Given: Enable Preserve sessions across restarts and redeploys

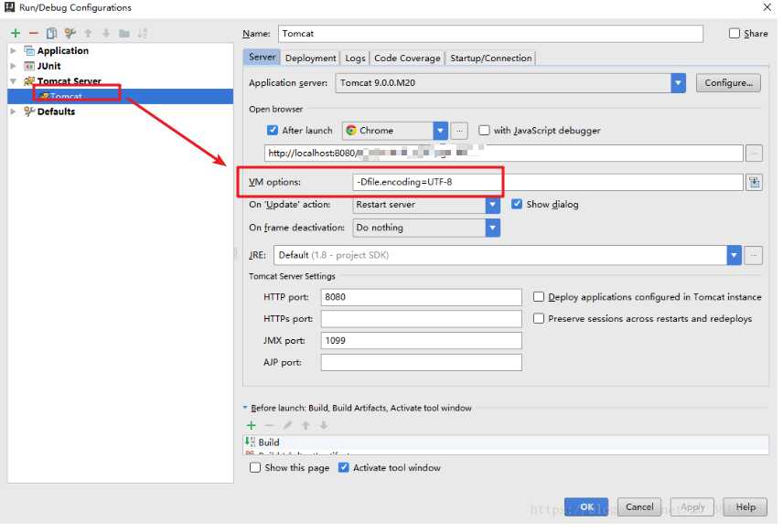Looking at the screenshot, I should coord(538,318).
